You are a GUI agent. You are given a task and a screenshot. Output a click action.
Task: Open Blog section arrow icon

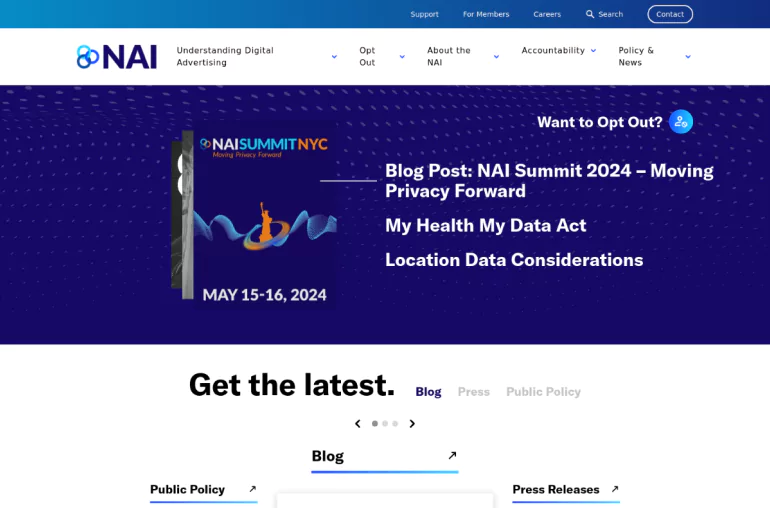pos(452,455)
